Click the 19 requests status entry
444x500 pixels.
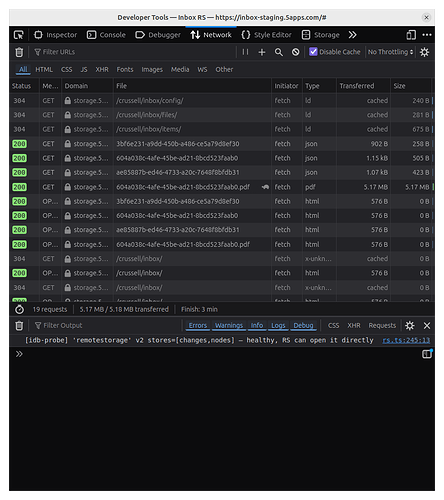point(50,309)
